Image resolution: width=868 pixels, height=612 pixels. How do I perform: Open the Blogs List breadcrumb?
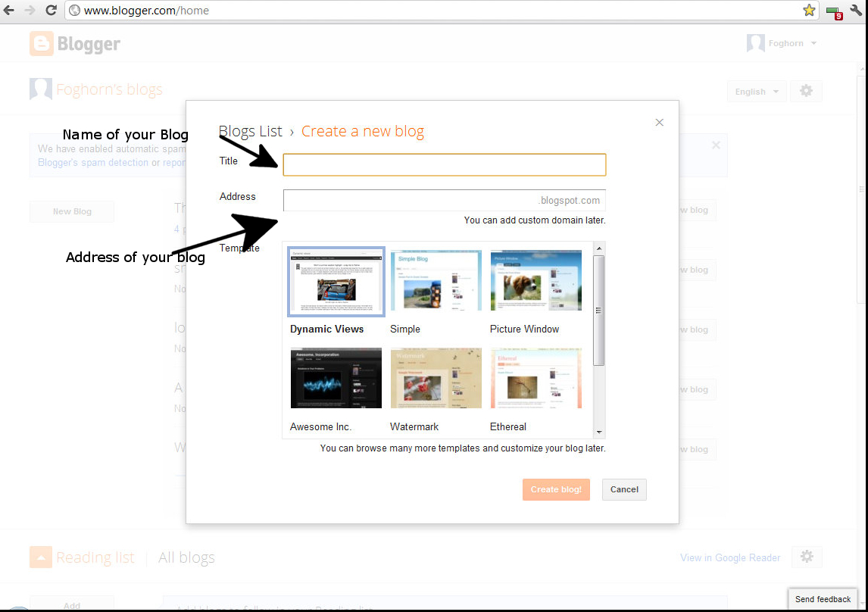point(251,131)
